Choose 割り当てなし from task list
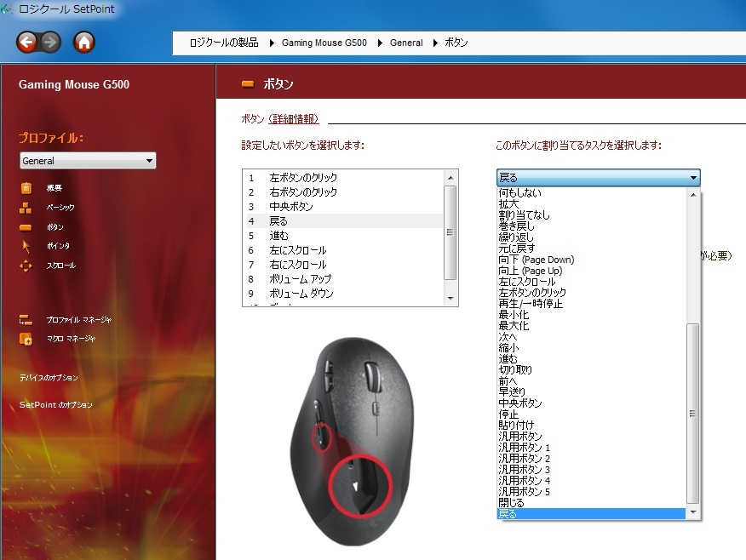This screenshot has height=560, width=746. (x=591, y=214)
